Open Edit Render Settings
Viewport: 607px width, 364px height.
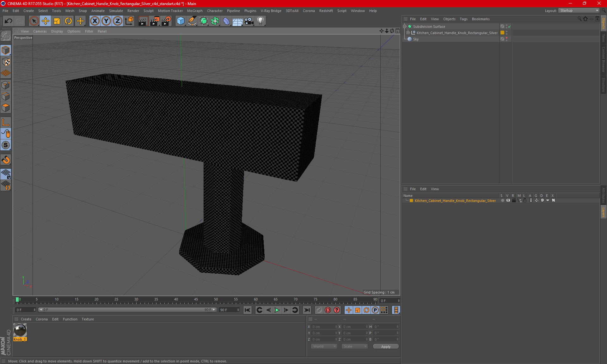click(166, 21)
